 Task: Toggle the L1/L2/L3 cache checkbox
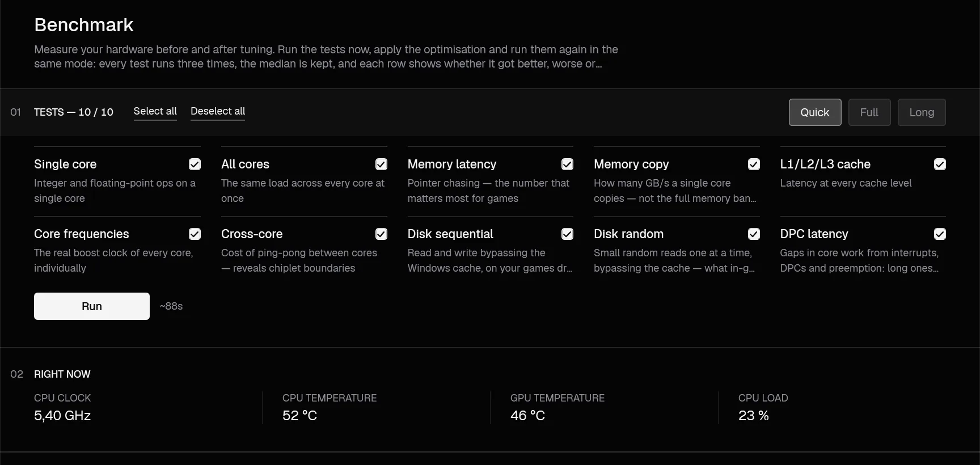940,164
